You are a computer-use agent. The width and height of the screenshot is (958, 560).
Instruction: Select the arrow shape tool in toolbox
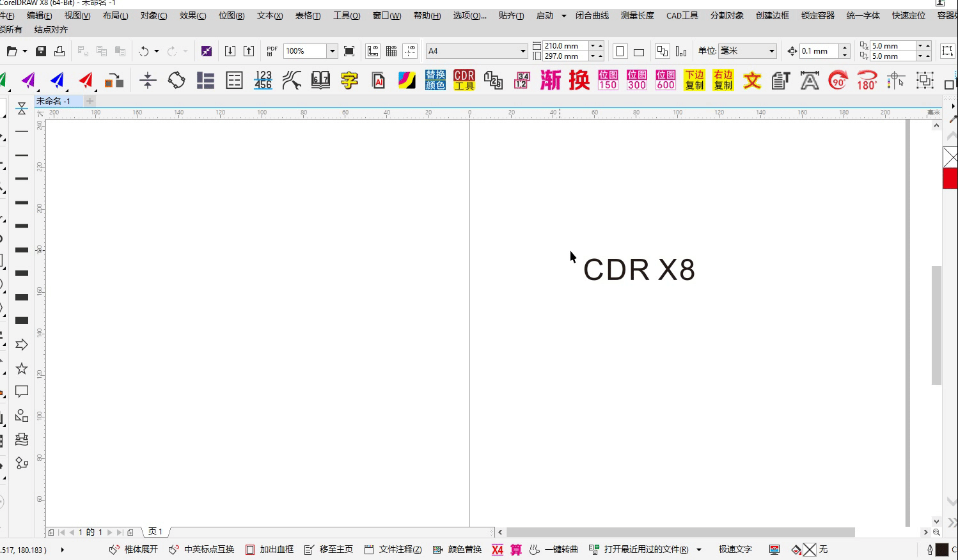22,345
